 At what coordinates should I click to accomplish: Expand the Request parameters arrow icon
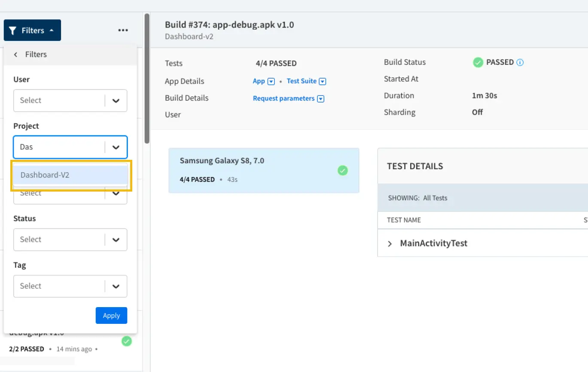click(x=320, y=99)
